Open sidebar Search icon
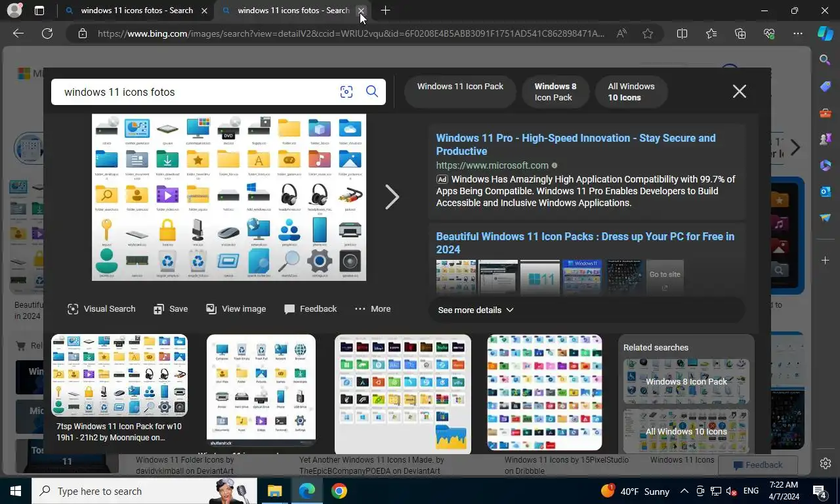 pyautogui.click(x=826, y=60)
